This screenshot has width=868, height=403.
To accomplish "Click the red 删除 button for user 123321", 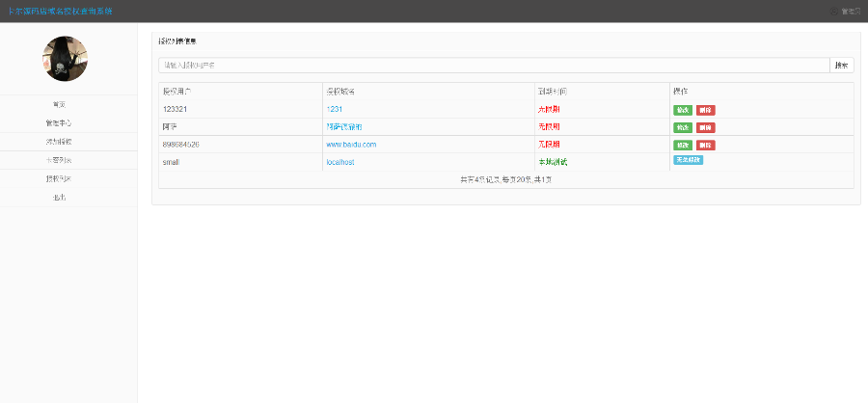I will point(706,110).
